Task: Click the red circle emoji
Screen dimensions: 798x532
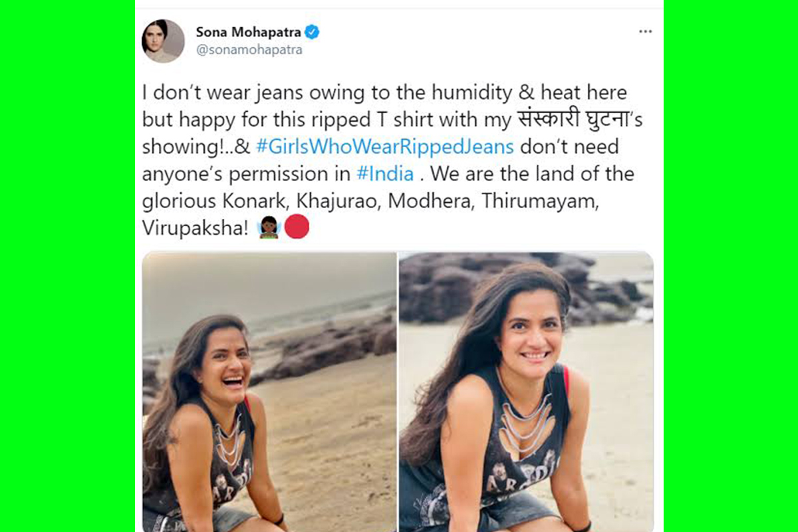Action: [x=297, y=228]
